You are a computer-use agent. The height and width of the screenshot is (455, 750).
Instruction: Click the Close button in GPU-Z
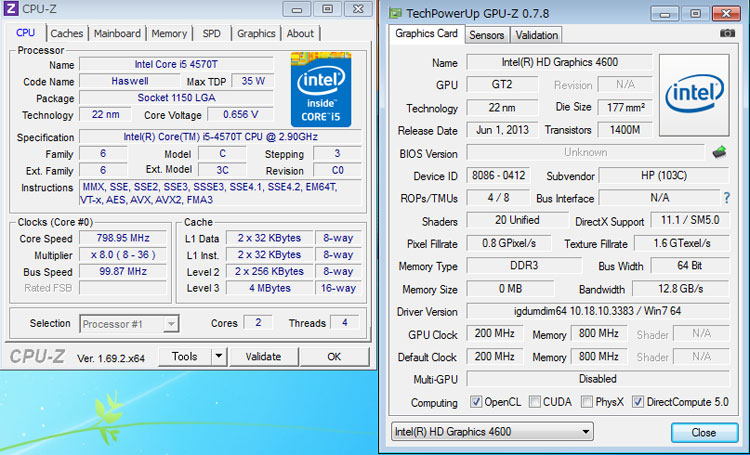coord(704,432)
